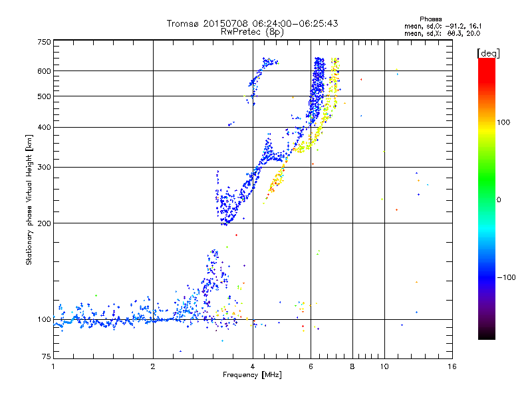Click the y-axis tick label "300"
The image size is (532, 399).
[45, 168]
